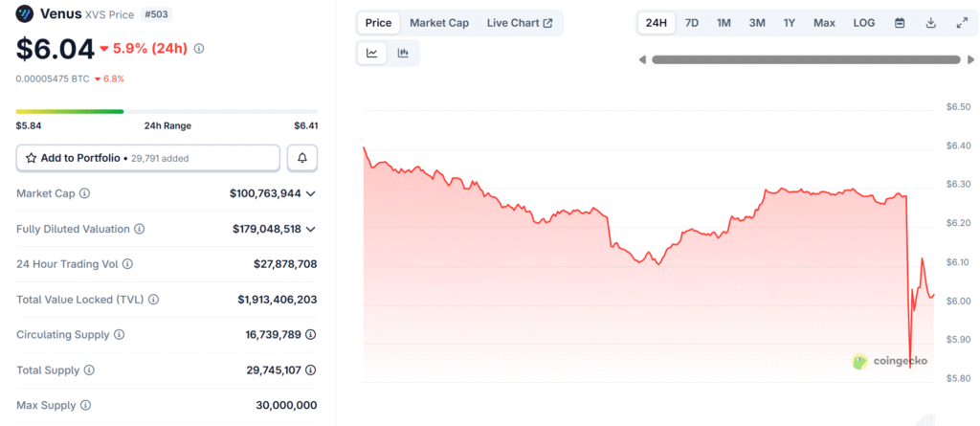Toggle LOG scale on chart

click(864, 23)
